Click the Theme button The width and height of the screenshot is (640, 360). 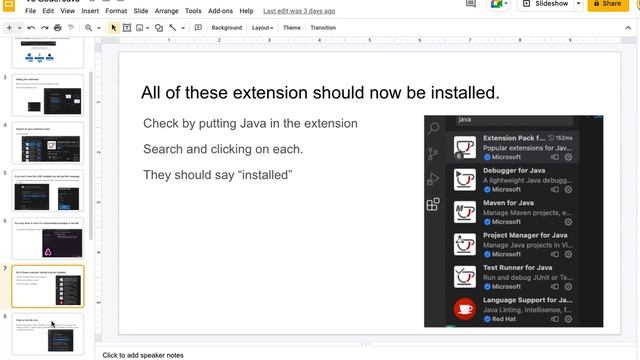pyautogui.click(x=292, y=28)
